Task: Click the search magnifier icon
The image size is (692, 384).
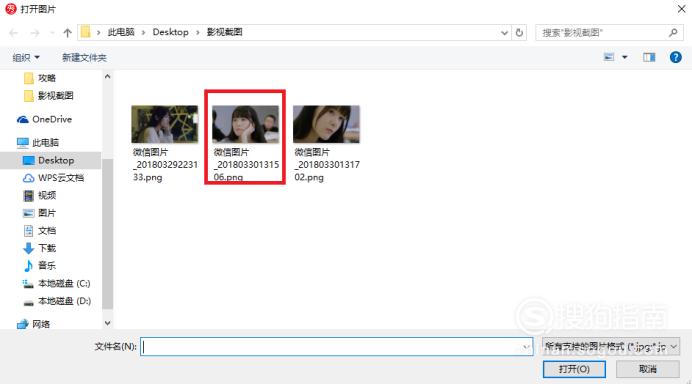Action: pos(673,33)
